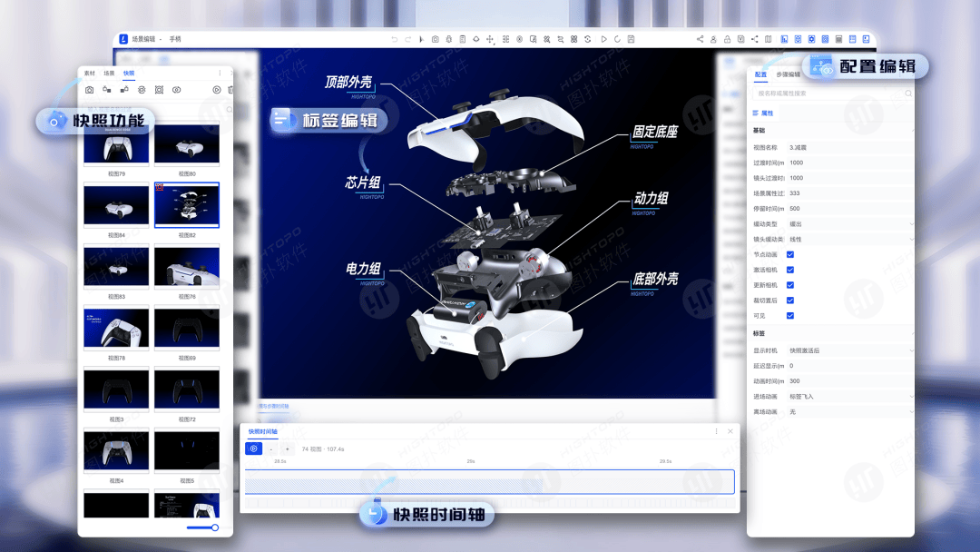980x552 pixels.
Task: Close the snapshot timeline panel
Action: pos(730,431)
